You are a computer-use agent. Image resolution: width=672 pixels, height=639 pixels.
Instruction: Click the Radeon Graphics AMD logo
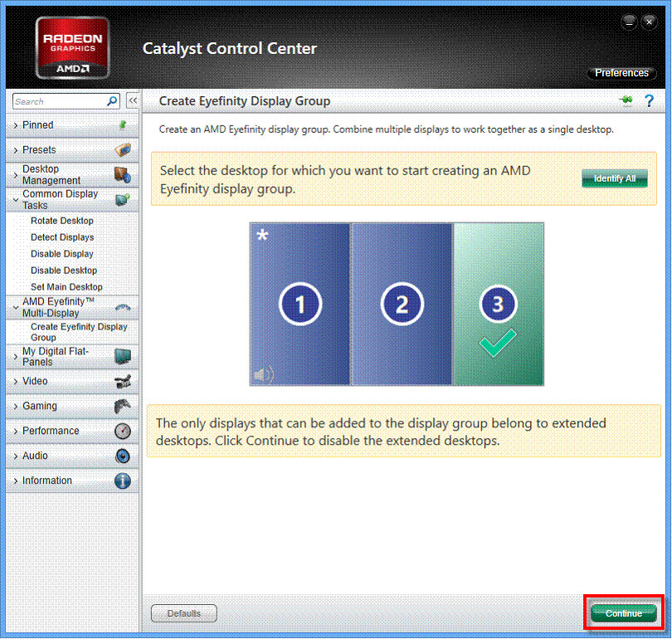pos(72,47)
